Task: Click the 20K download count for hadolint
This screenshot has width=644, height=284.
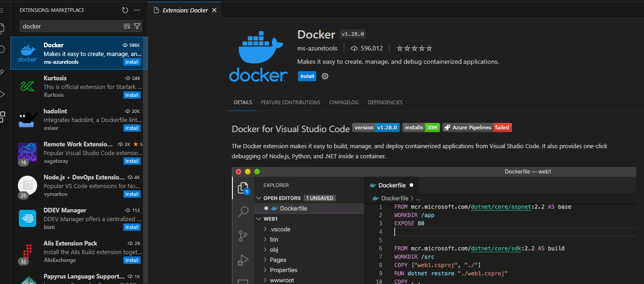Action: 132,111
